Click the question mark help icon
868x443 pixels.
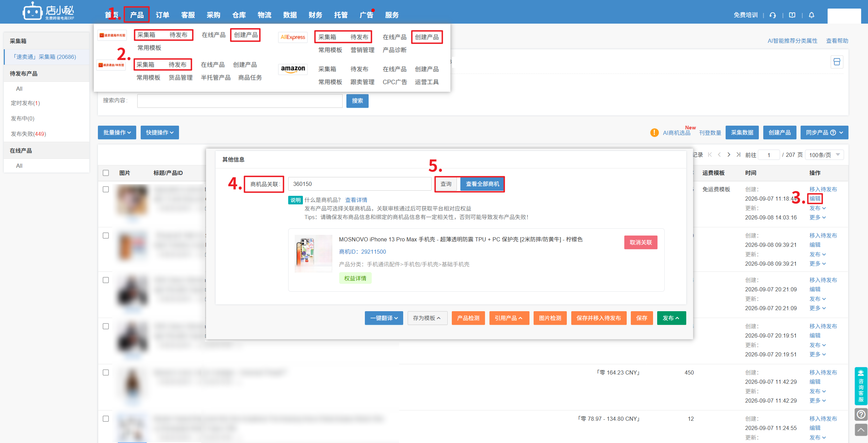tap(861, 415)
